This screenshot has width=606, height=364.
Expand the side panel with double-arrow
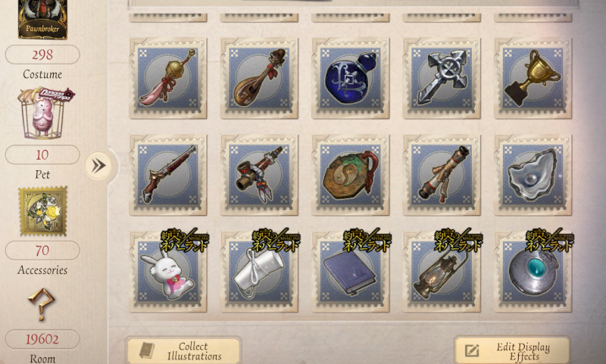[x=98, y=166]
